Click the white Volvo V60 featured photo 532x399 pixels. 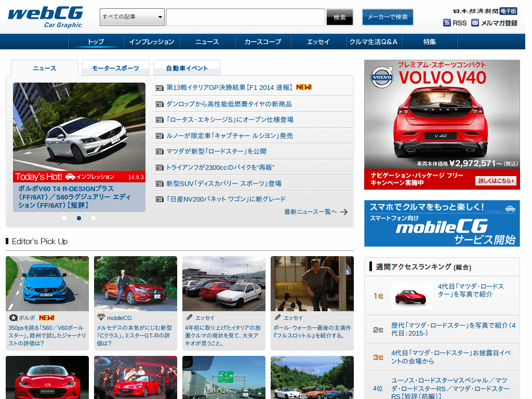tap(79, 127)
